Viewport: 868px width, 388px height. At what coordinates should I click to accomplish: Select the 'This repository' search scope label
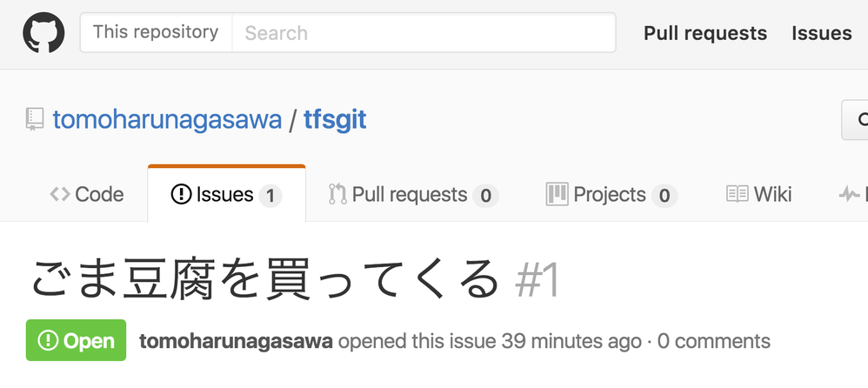tap(156, 32)
